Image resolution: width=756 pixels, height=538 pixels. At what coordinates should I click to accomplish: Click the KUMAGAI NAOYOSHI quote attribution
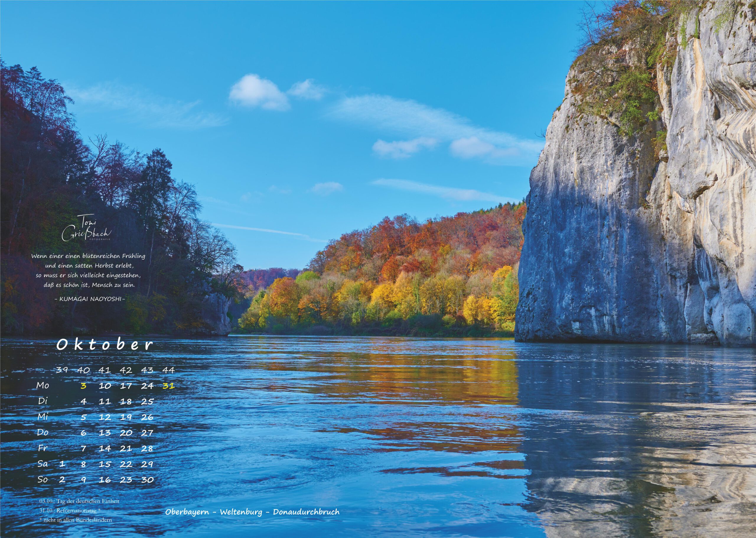pos(89,299)
